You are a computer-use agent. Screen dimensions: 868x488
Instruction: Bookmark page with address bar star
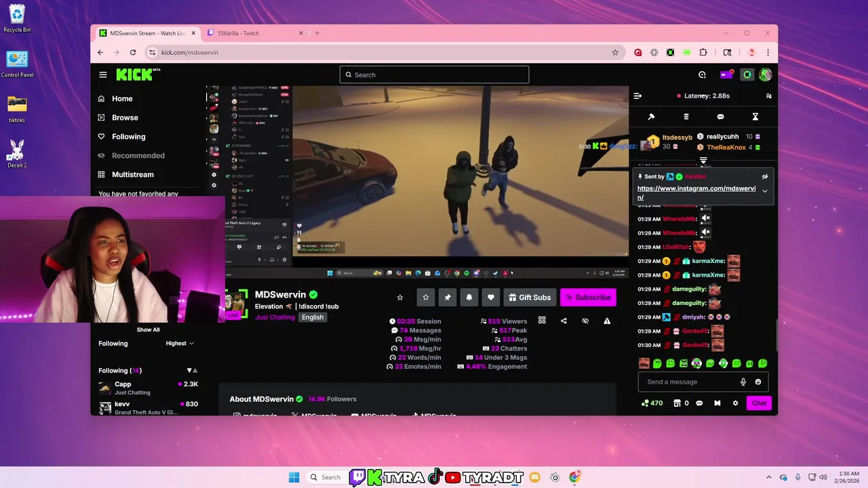(x=615, y=52)
